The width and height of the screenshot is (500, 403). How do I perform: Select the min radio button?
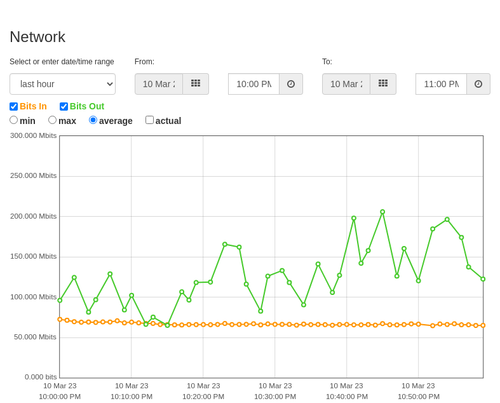14,120
